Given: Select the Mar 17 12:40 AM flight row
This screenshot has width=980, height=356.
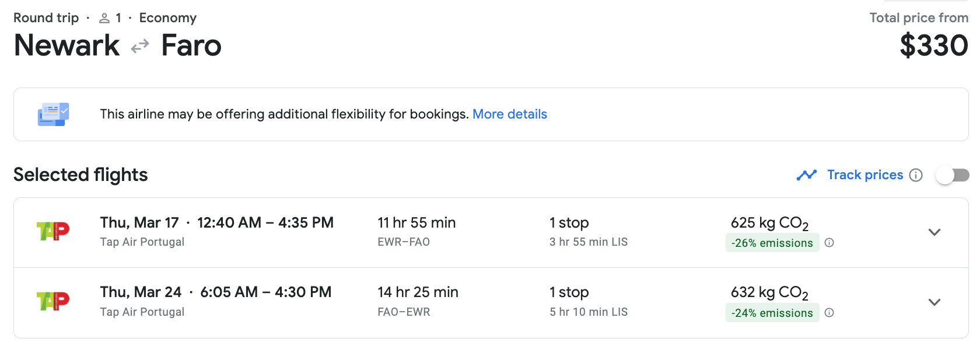Looking at the screenshot, I should tap(491, 232).
